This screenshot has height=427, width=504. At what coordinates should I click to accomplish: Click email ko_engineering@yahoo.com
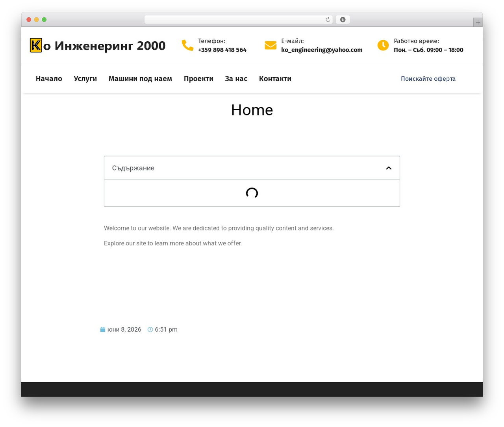tap(322, 50)
